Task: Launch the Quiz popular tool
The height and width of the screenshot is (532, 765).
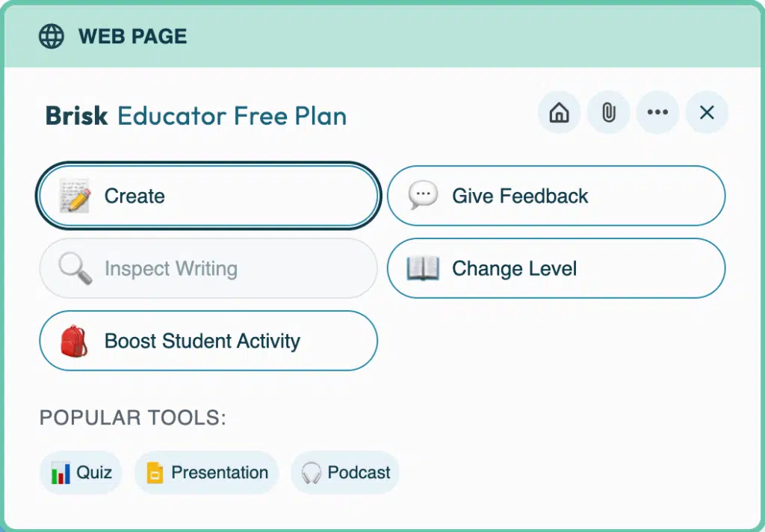Action: coord(81,473)
